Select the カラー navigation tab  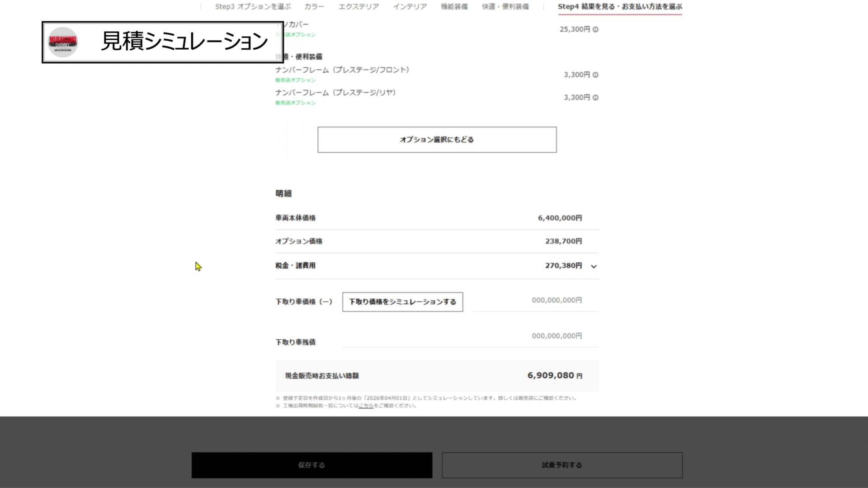pyautogui.click(x=314, y=7)
